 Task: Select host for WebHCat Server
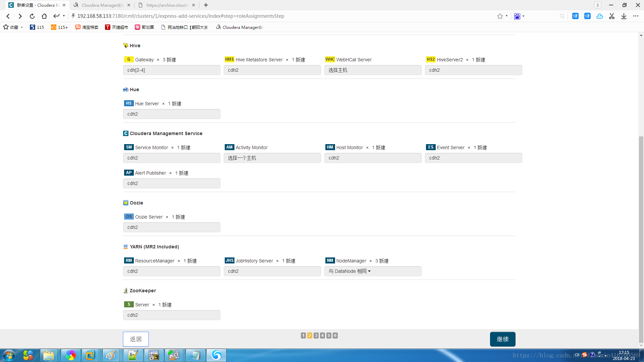click(x=373, y=70)
